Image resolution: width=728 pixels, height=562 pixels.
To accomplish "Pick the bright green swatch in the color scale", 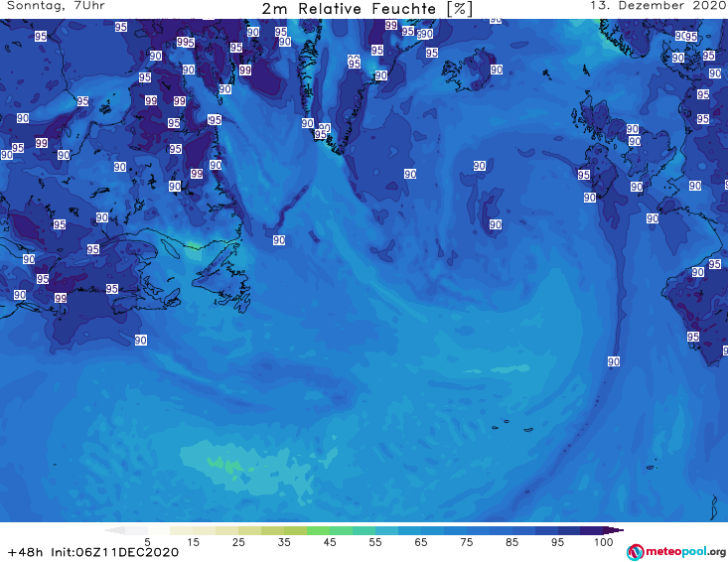I will pyautogui.click(x=318, y=530).
